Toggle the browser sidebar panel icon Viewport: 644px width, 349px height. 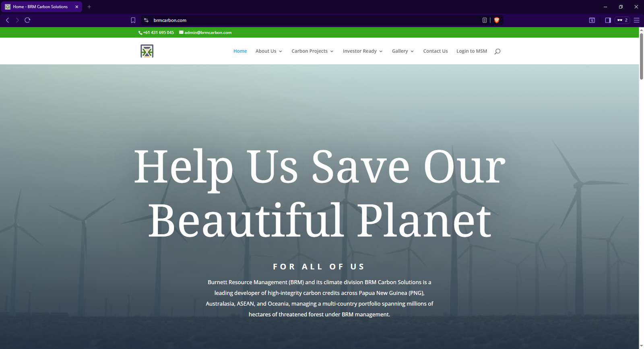click(x=608, y=20)
